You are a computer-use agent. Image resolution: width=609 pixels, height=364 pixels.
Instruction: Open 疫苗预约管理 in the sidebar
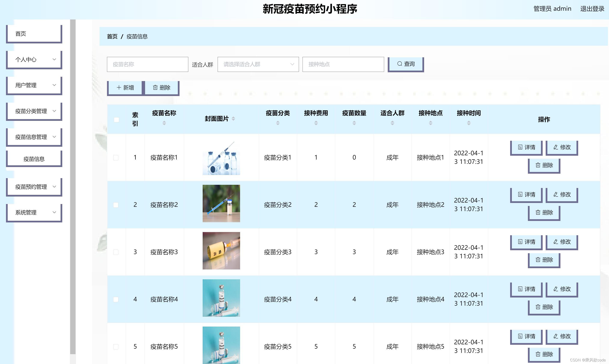coord(34,187)
